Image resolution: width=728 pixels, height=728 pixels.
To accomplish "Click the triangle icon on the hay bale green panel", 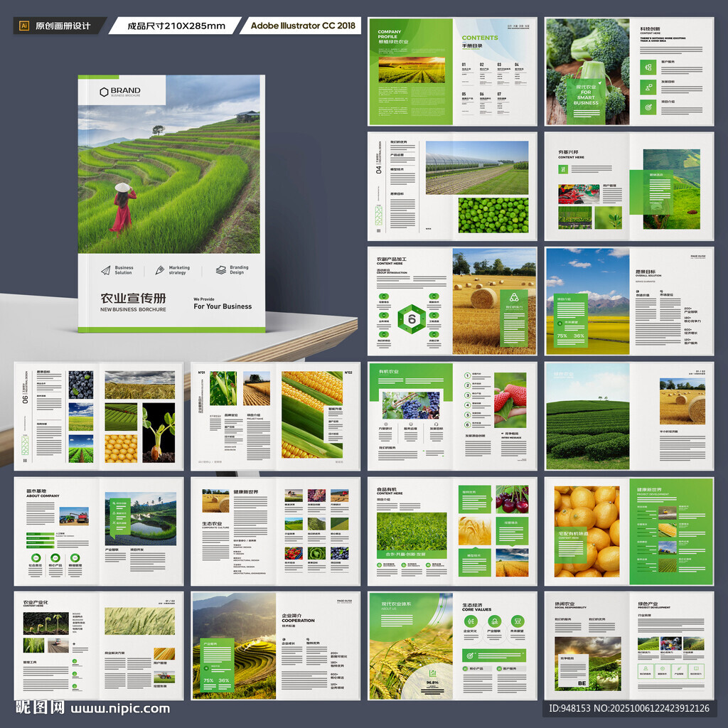I will click(514, 298).
